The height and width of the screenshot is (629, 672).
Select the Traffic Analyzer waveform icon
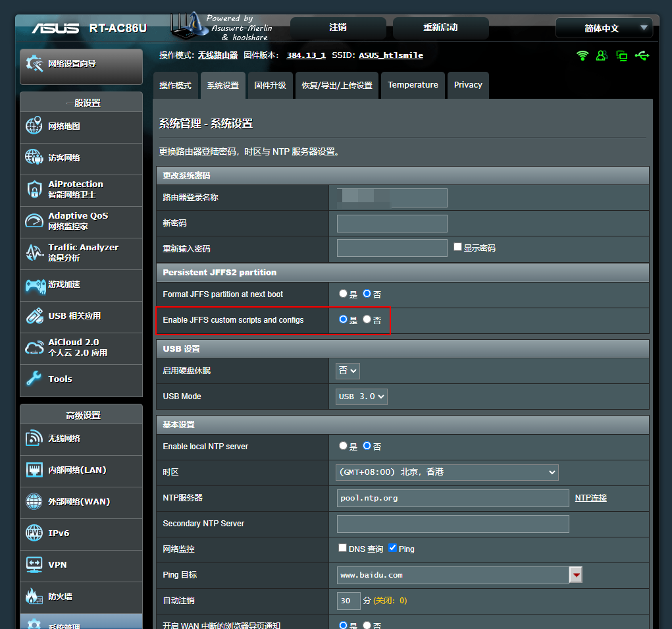click(x=34, y=253)
